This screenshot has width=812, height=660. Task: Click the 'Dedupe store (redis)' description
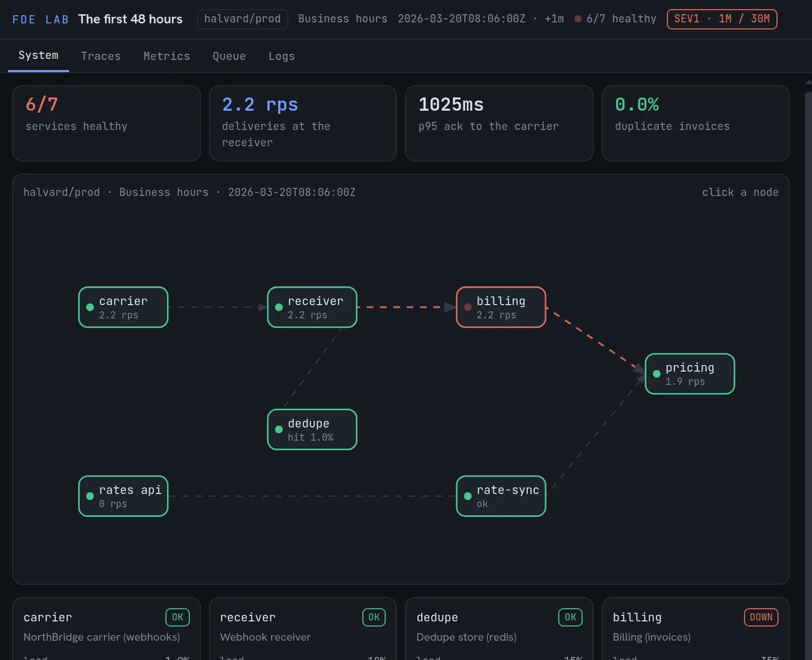pyautogui.click(x=466, y=637)
